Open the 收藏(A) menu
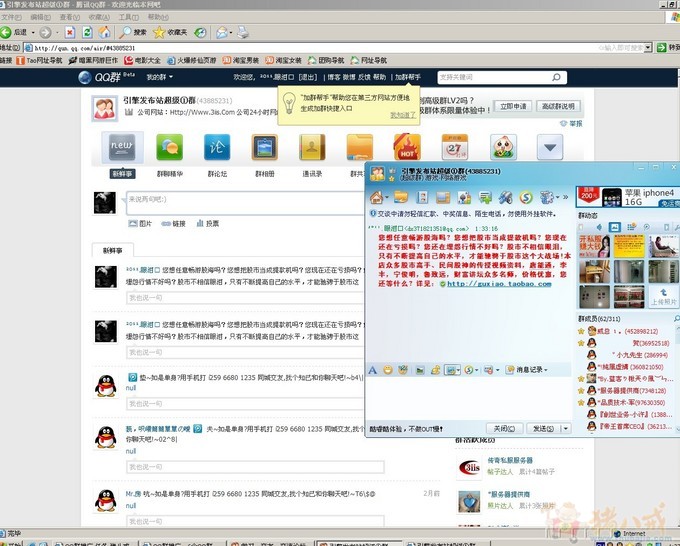680x546 pixels. (x=99, y=17)
